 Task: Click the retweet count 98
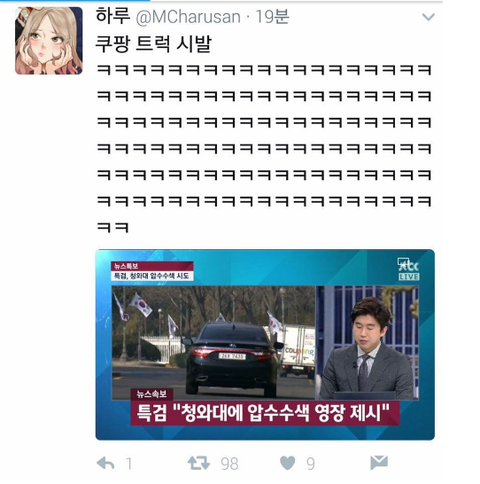[x=230, y=464]
